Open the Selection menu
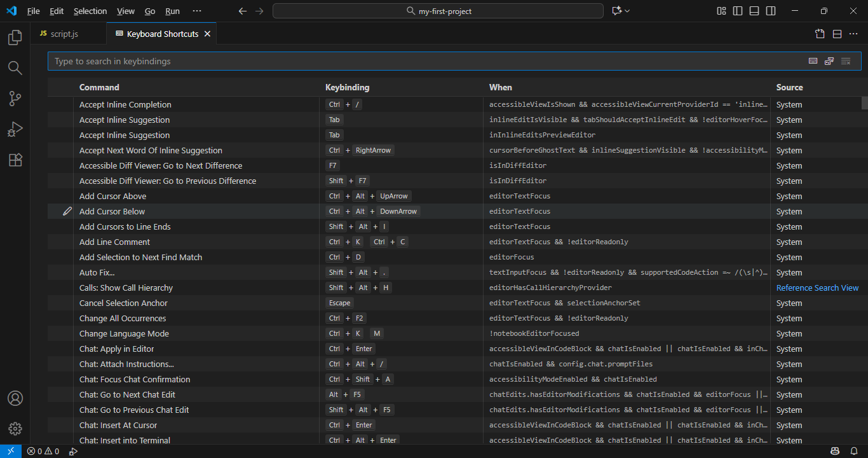The image size is (868, 458). pos(90,11)
